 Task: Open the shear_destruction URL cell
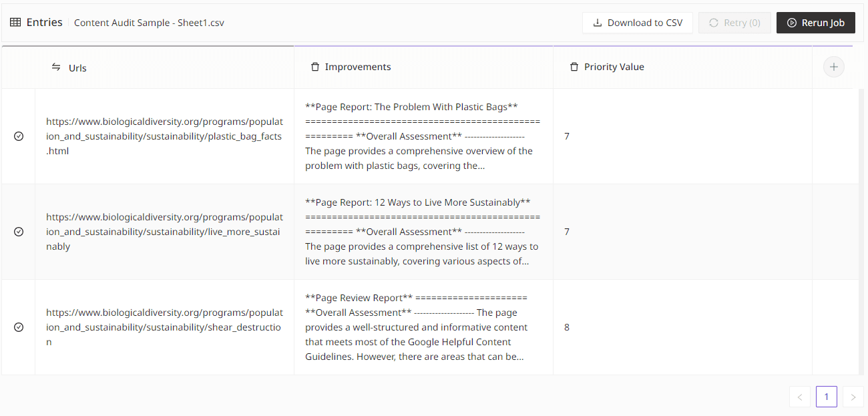[x=164, y=327]
